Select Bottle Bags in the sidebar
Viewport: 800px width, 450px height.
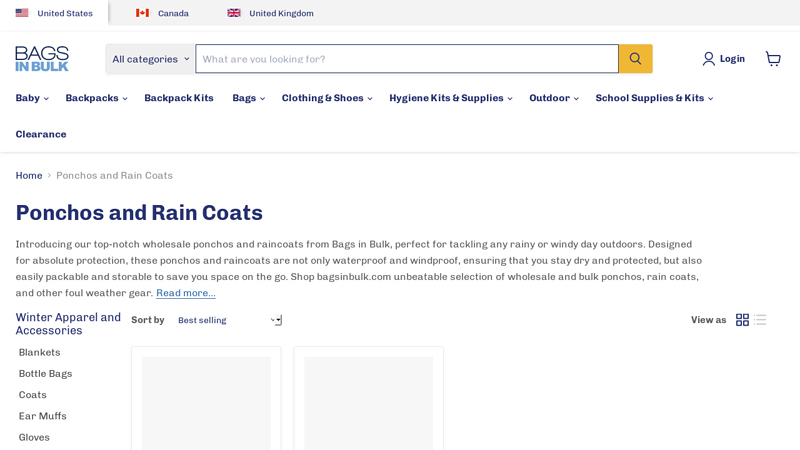tap(45, 373)
